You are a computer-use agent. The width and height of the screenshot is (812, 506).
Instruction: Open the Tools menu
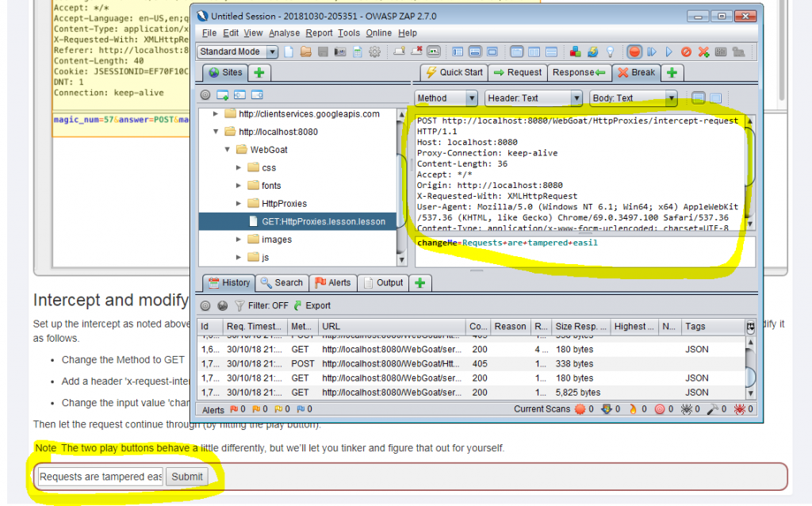(349, 33)
